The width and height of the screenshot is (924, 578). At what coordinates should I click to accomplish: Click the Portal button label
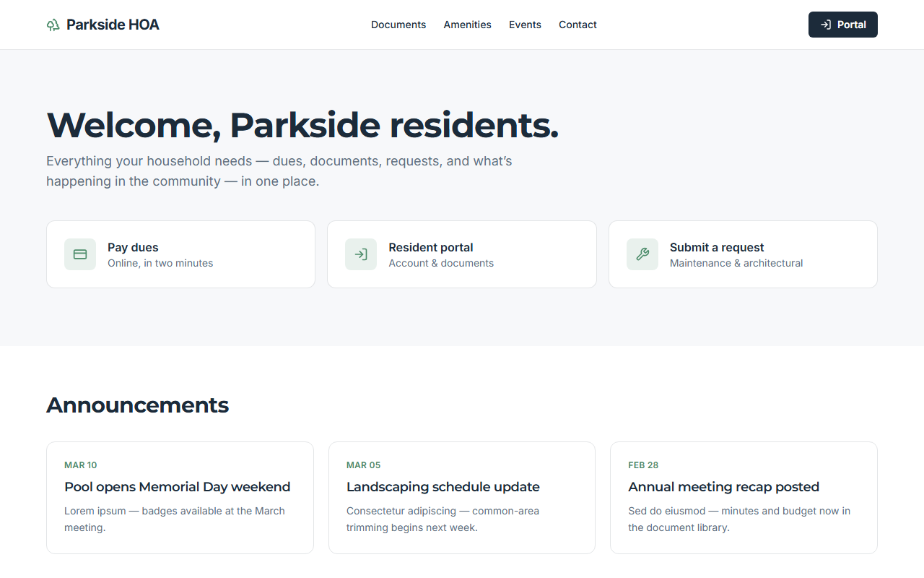[x=852, y=25]
